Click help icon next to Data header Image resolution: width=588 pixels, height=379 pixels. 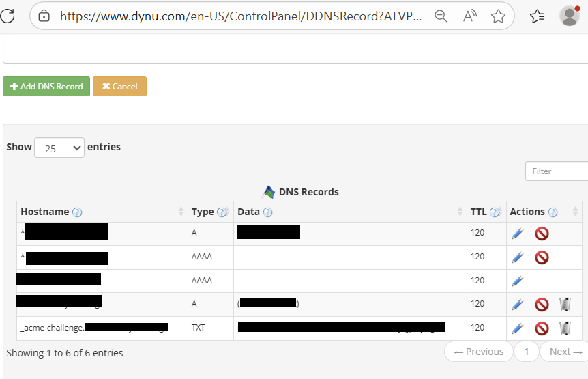point(267,212)
